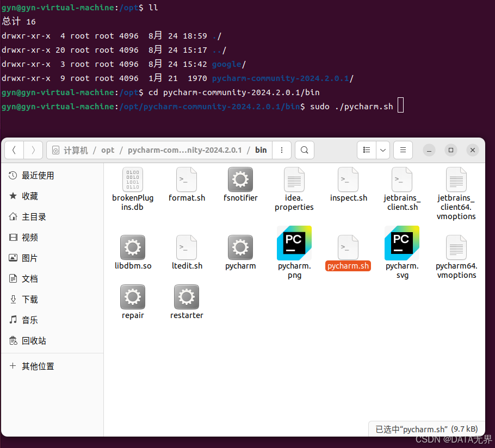Select the pycharm executable gear icon

pos(240,247)
